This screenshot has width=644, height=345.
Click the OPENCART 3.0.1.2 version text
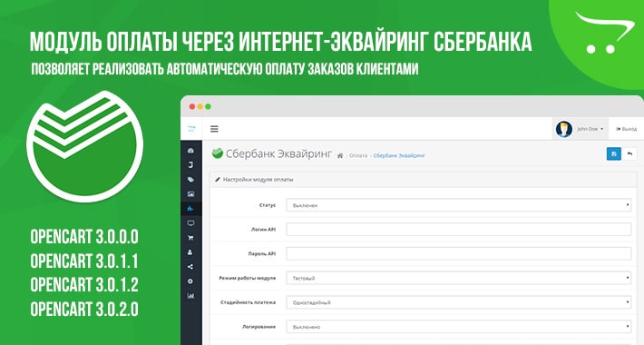click(x=84, y=284)
